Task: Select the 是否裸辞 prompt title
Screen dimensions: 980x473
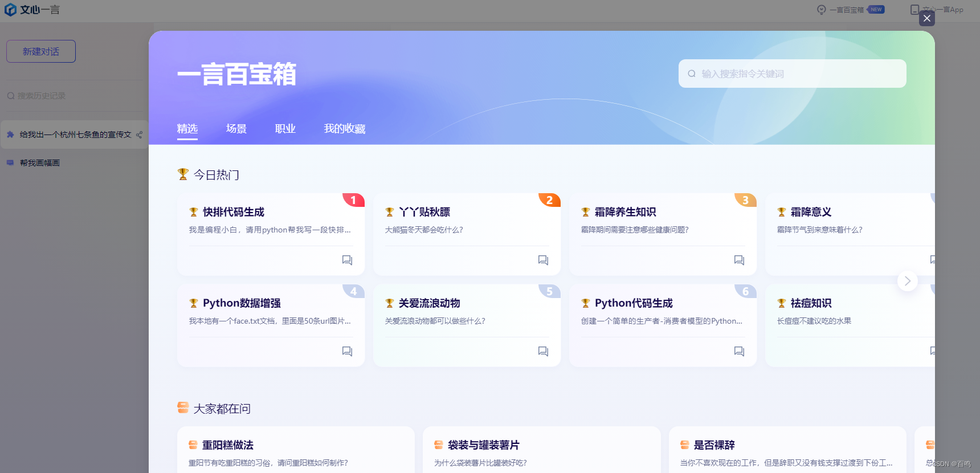Action: pyautogui.click(x=714, y=445)
